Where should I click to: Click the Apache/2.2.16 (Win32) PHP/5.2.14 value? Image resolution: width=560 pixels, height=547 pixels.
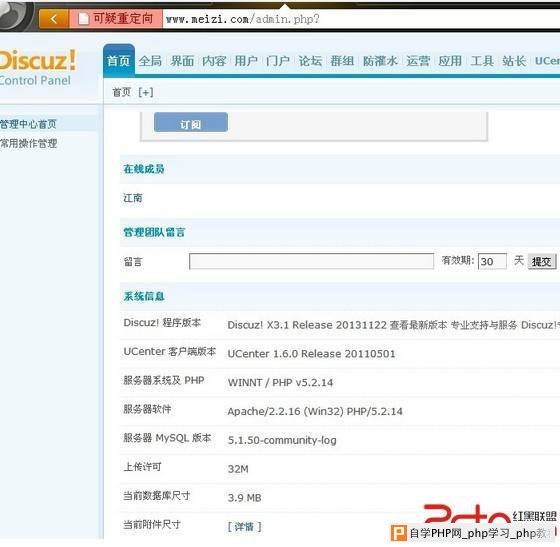tap(315, 411)
